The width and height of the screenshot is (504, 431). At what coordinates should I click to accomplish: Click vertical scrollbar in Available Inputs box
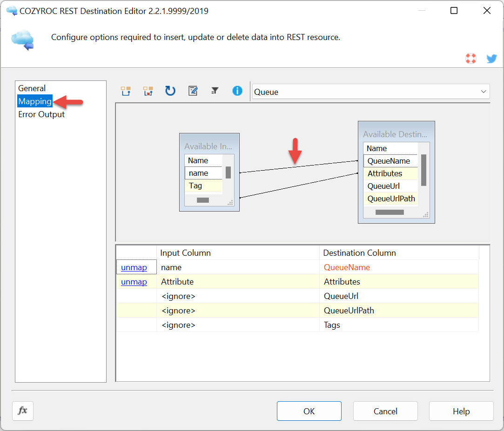(228, 172)
